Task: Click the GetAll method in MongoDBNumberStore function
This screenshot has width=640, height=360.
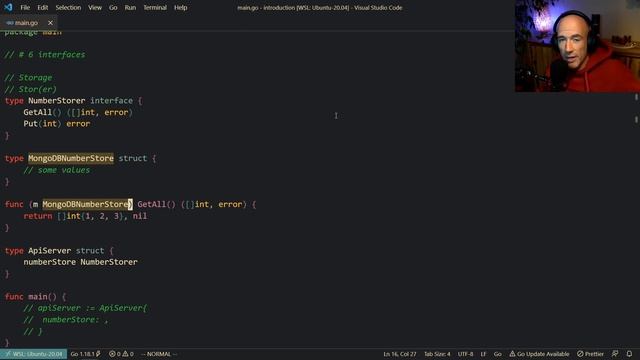Action: 151,204
